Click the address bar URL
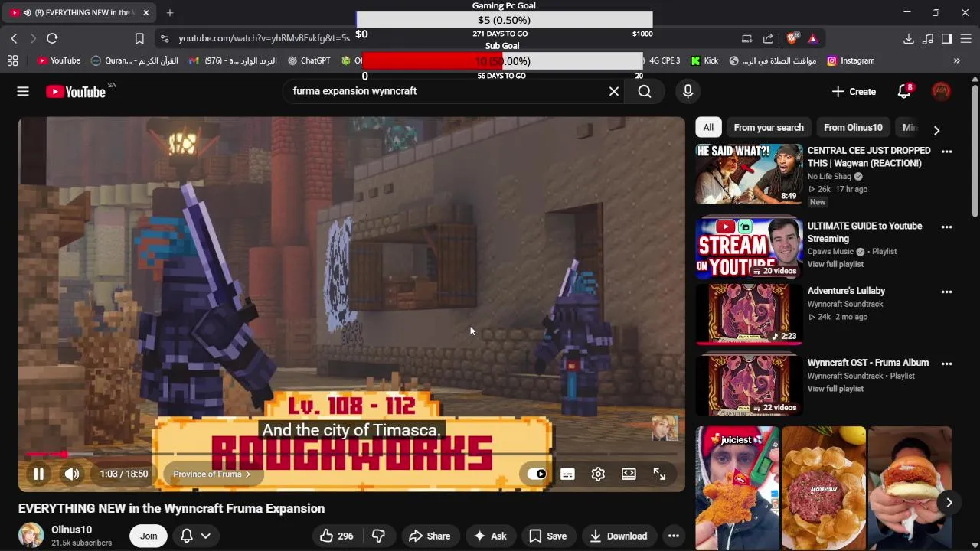Image resolution: width=980 pixels, height=551 pixels. point(264,38)
